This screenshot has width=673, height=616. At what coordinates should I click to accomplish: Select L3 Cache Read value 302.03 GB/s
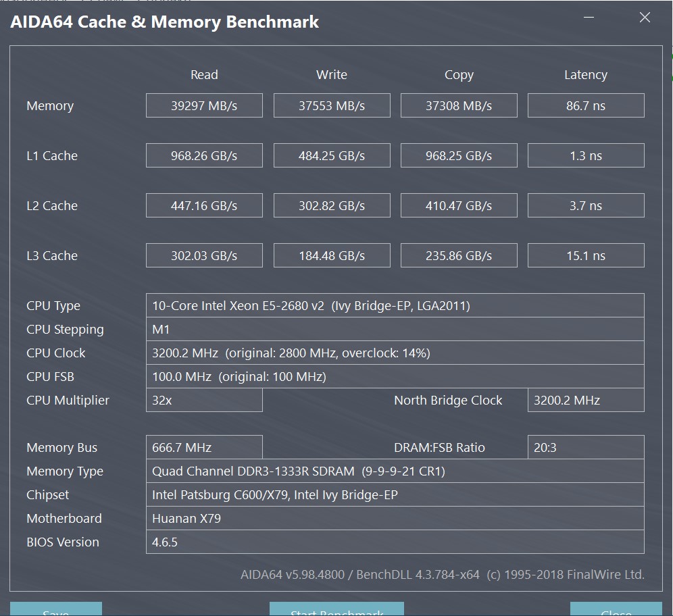204,256
